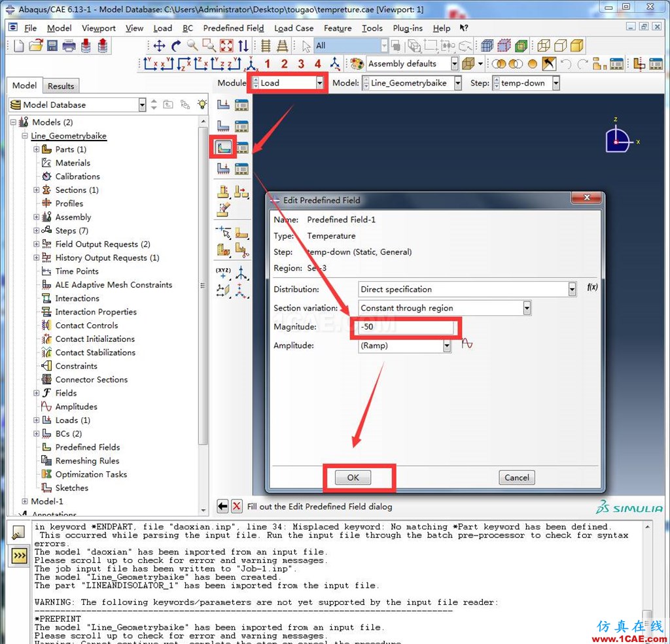The width and height of the screenshot is (670, 644).
Task: Toggle Wireframe render style
Action: 544,45
